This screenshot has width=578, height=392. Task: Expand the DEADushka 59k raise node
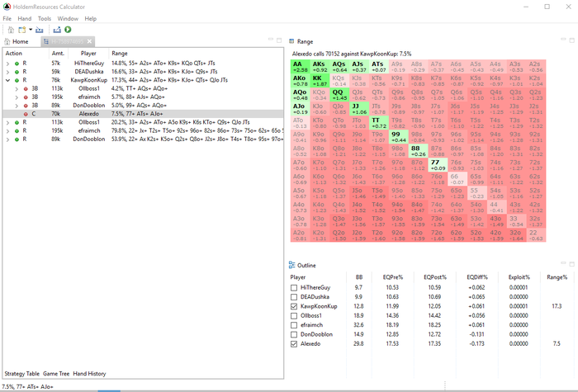pos(7,72)
